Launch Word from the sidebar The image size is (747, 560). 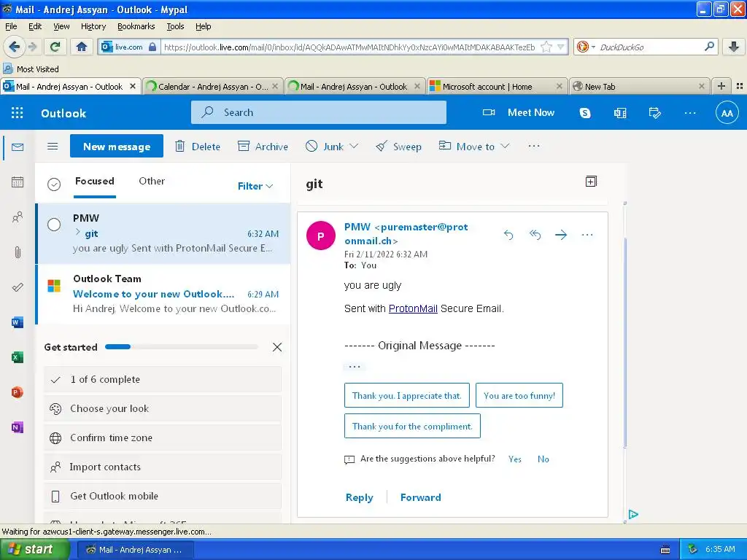point(18,322)
